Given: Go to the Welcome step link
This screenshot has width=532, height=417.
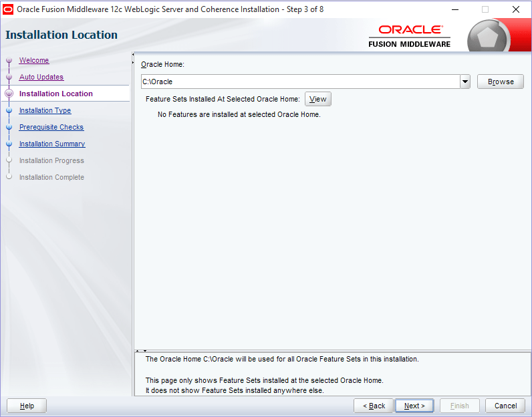Looking at the screenshot, I should pos(34,61).
